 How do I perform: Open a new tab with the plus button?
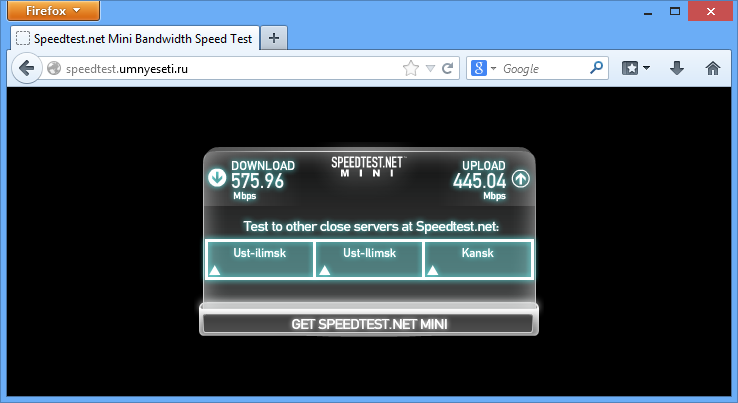274,38
